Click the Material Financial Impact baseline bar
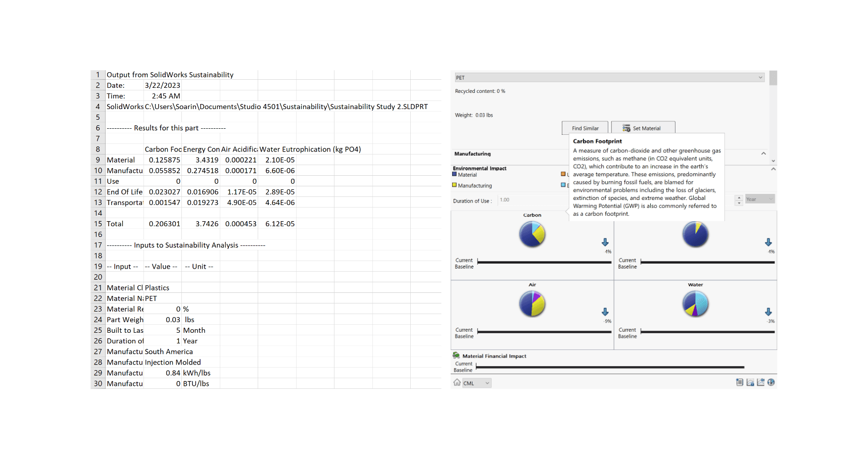868x459 pixels. click(x=610, y=367)
